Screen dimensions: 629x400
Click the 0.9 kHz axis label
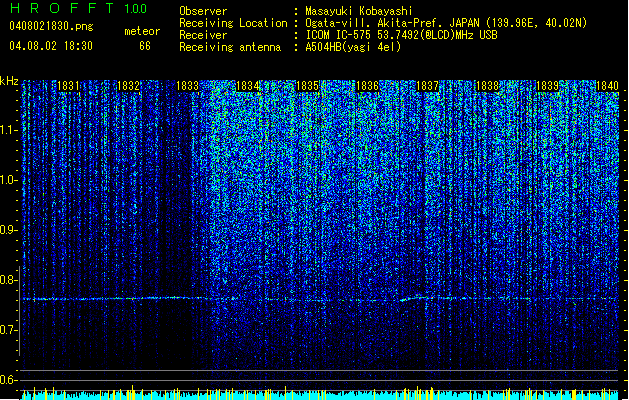tap(8, 230)
